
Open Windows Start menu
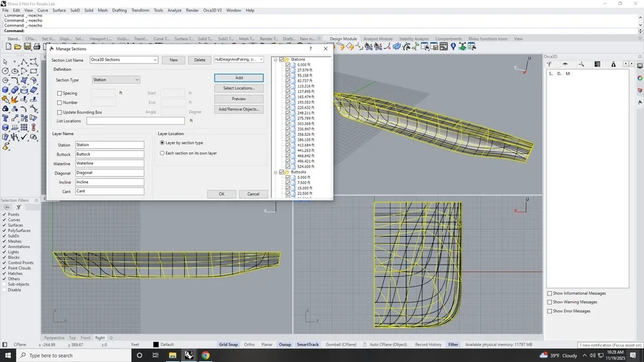8,356
